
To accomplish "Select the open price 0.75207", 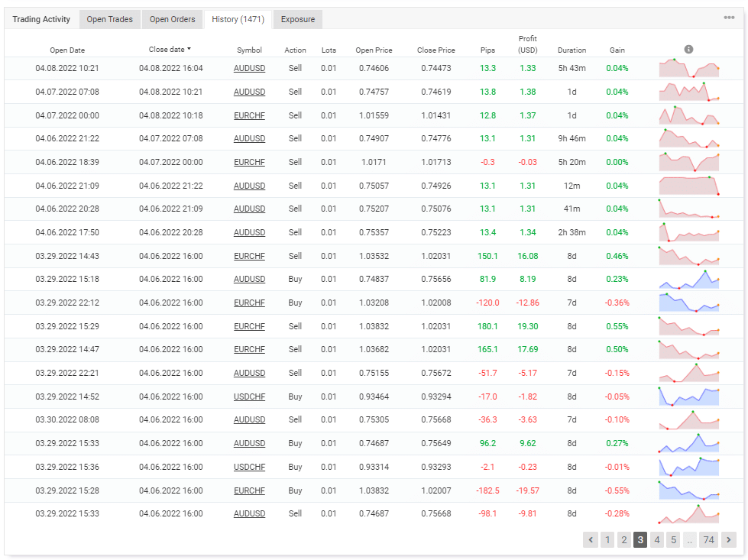I will pyautogui.click(x=374, y=209).
